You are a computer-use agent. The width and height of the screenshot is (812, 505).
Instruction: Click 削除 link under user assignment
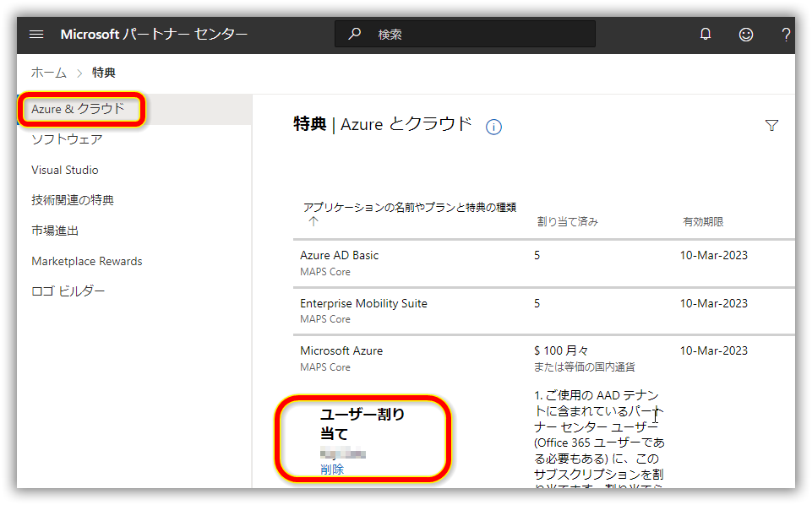(x=332, y=470)
